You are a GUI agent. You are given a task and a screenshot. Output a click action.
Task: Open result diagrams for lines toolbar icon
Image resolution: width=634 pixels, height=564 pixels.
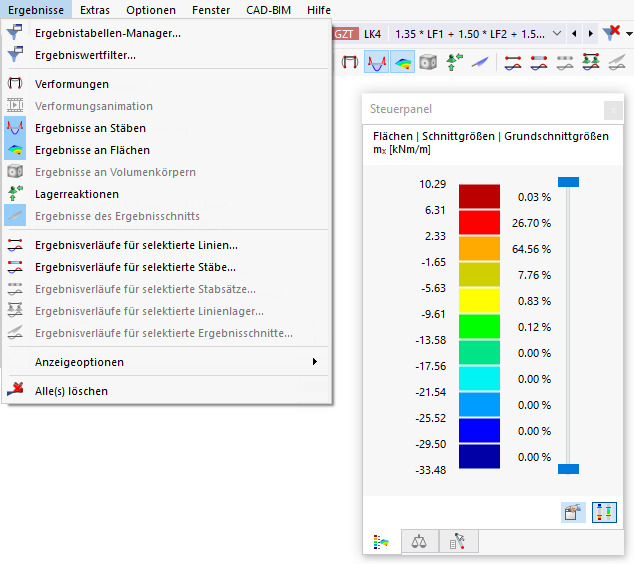coord(513,62)
